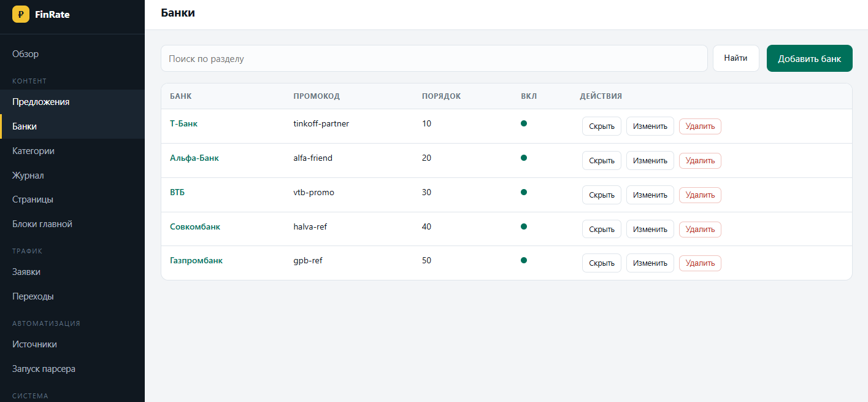
Task: Click the tinkoff-partner promo code cell
Action: tap(321, 123)
